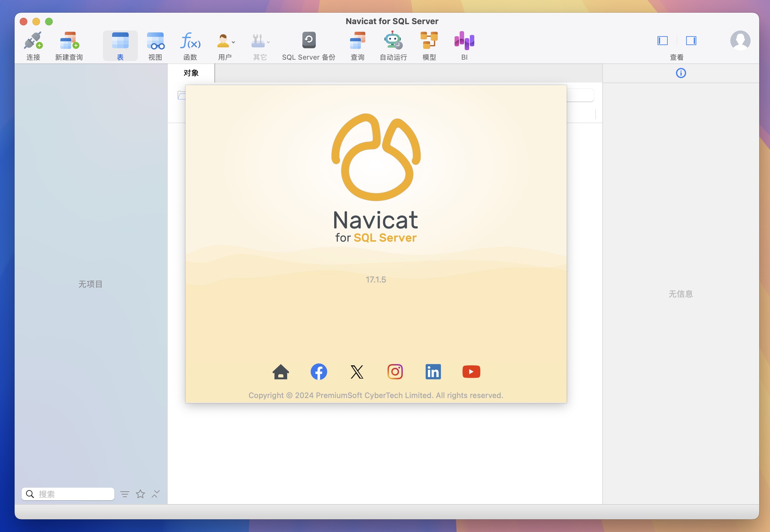
Task: Click the copyright PremiumSoft text
Action: point(376,395)
